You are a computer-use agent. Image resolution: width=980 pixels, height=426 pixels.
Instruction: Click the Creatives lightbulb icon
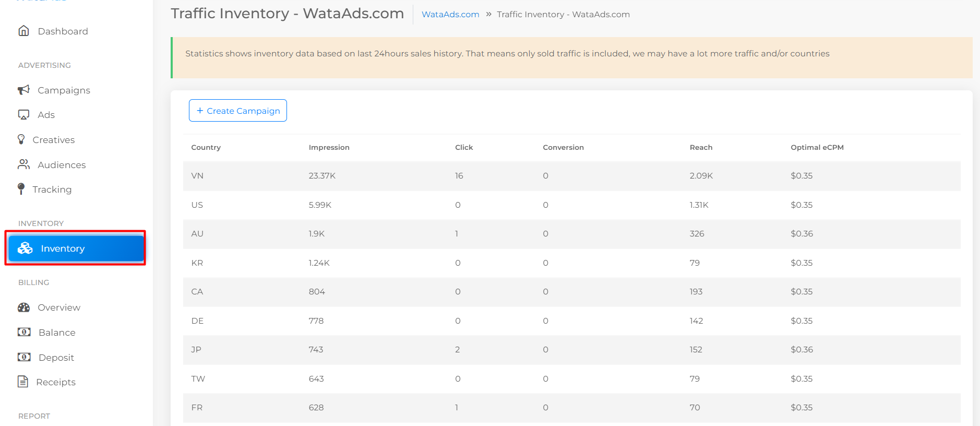21,139
